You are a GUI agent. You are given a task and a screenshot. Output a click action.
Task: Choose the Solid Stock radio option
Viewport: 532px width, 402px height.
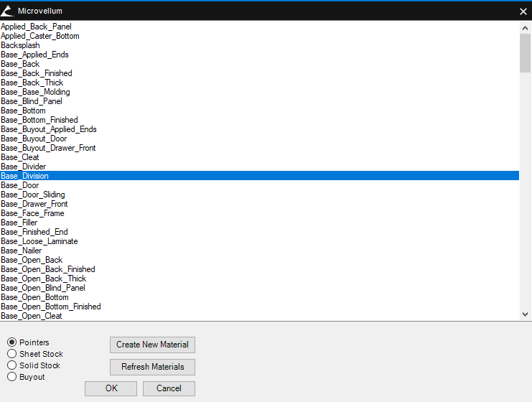click(x=11, y=365)
